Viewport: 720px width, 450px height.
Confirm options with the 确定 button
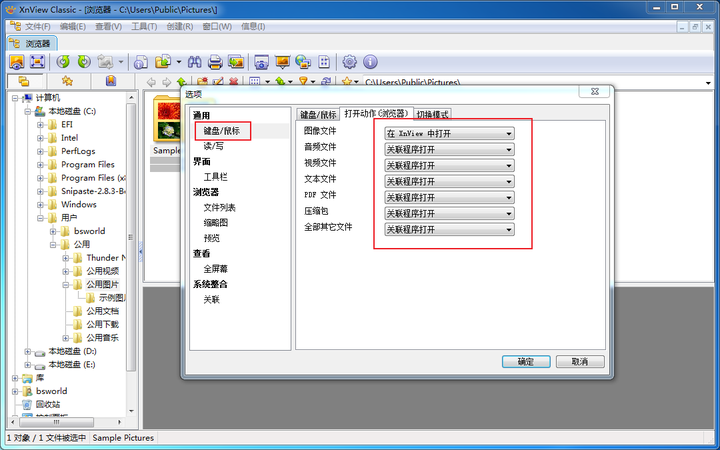click(526, 362)
